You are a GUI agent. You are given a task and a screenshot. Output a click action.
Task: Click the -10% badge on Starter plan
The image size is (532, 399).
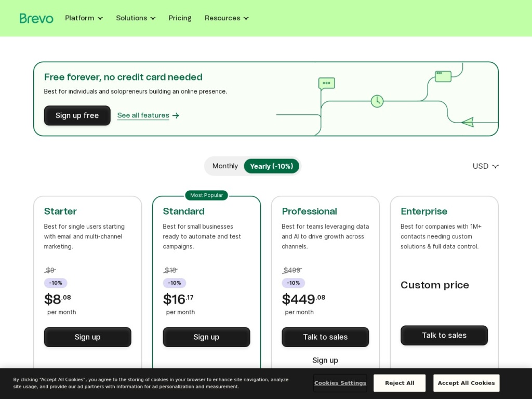(x=56, y=283)
